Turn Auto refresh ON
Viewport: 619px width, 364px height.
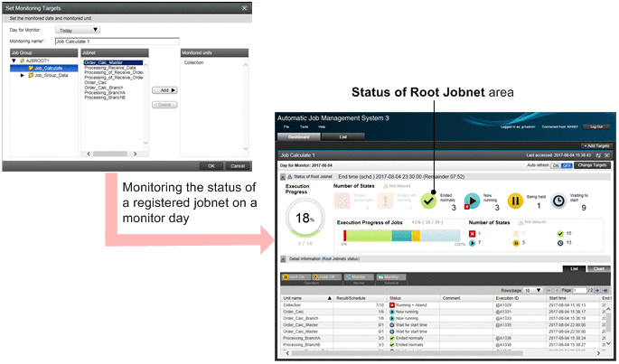[556, 166]
